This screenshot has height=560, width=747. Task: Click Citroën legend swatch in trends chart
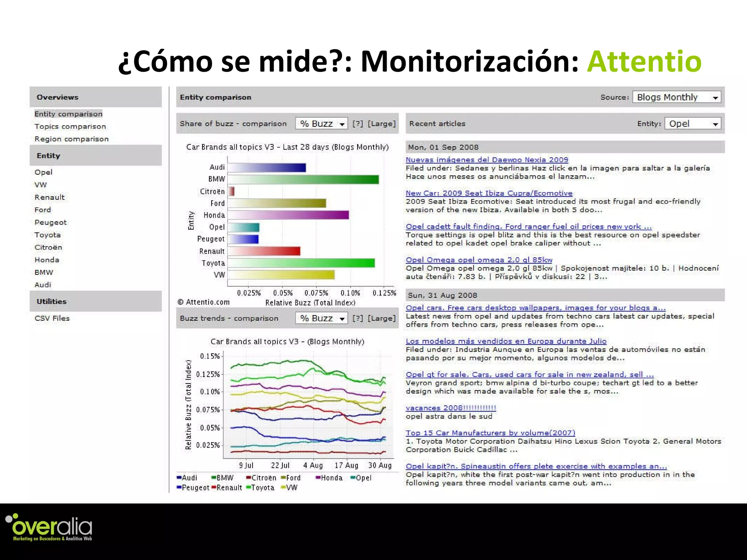pyautogui.click(x=249, y=478)
